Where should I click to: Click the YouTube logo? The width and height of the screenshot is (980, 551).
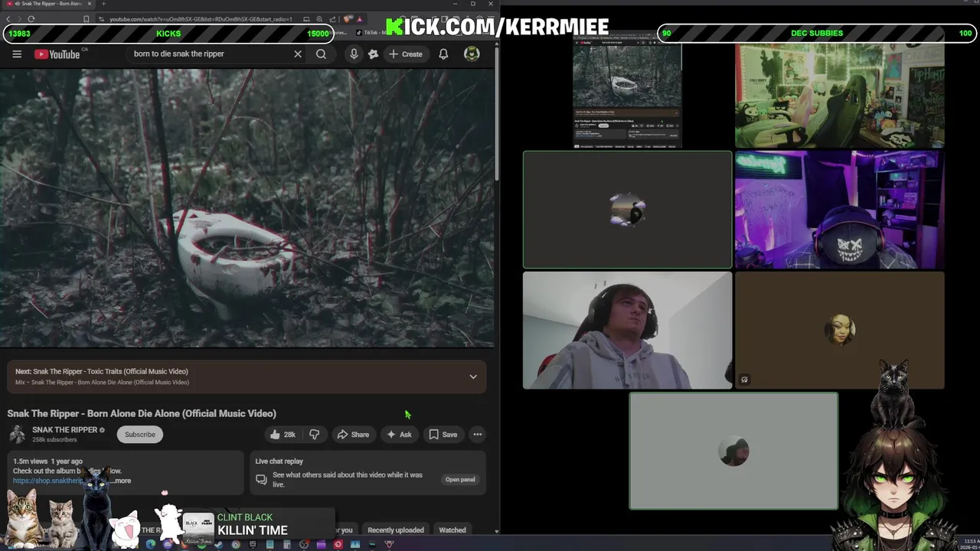pos(57,54)
